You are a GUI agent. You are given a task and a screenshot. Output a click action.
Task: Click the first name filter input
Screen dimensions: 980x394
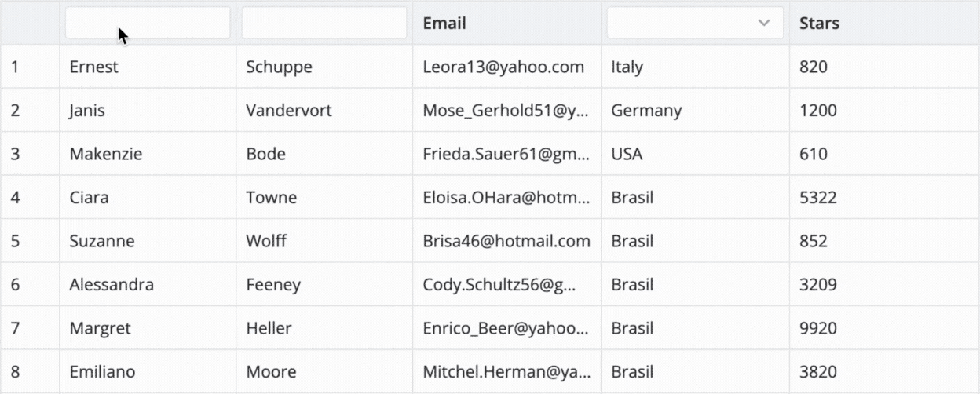[148, 24]
